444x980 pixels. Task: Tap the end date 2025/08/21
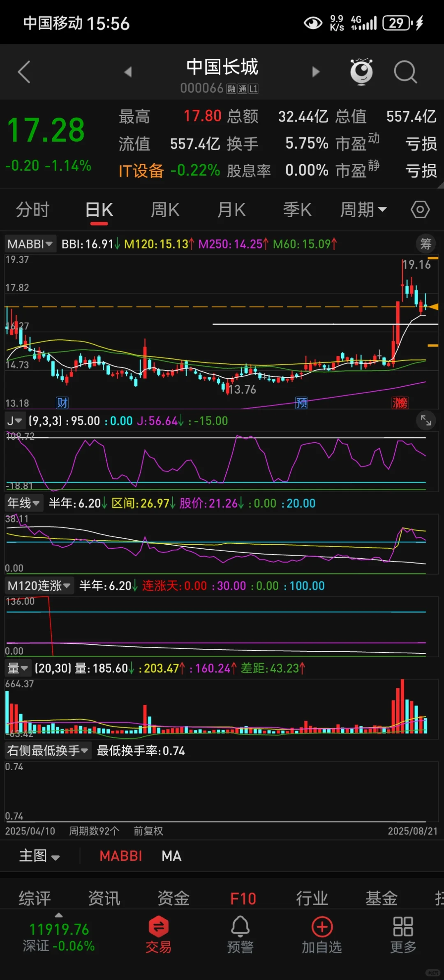pyautogui.click(x=413, y=831)
